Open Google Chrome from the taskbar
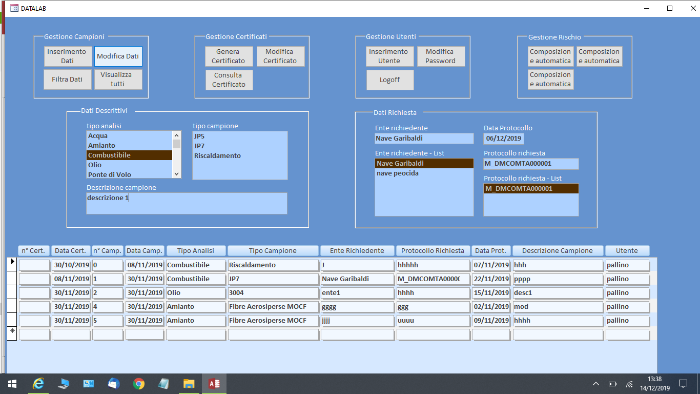700x394 pixels. coord(139,384)
